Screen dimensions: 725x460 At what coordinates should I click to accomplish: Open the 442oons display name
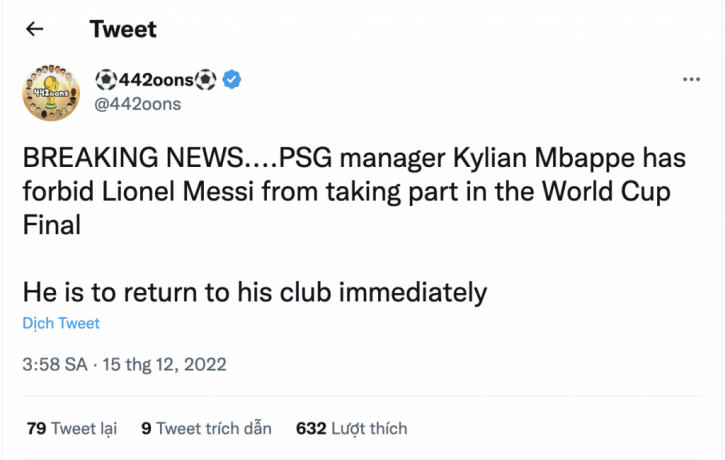pos(157,80)
